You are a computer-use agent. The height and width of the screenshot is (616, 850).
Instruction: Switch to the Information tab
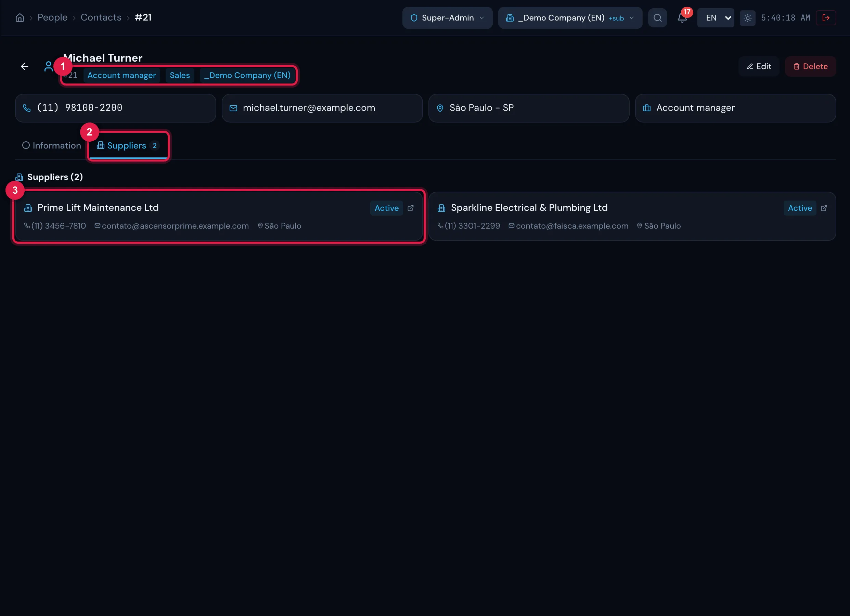tap(52, 145)
